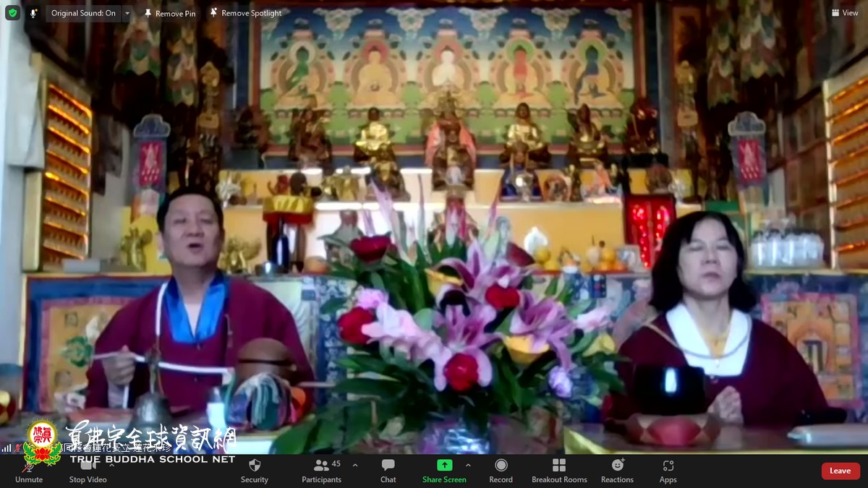Toggle Original Sound: On button
The height and width of the screenshot is (488, 868).
[83, 13]
